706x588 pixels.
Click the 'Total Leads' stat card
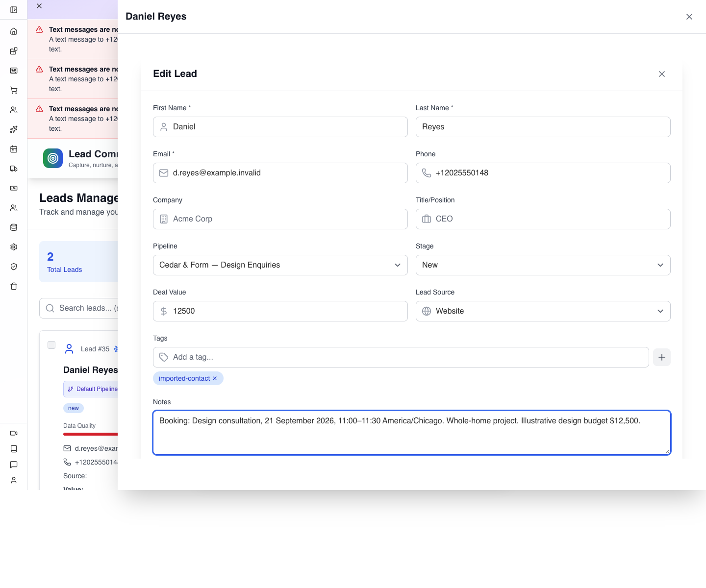click(x=78, y=262)
